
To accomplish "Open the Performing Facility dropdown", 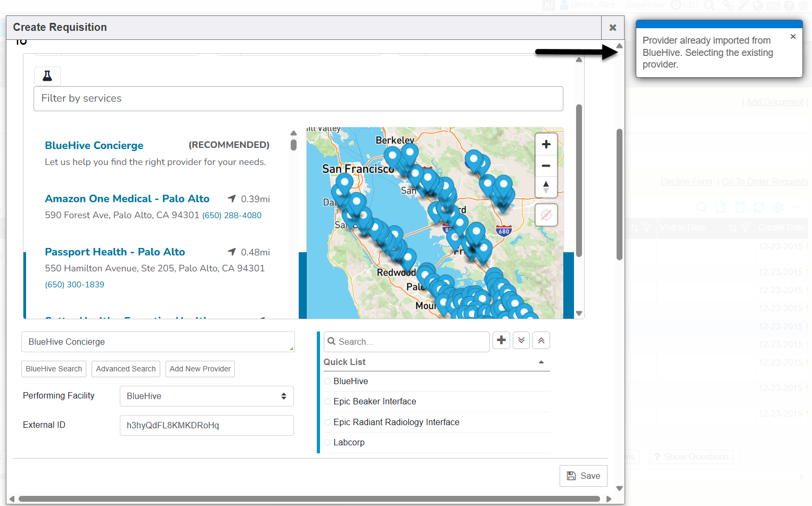I will tap(207, 396).
